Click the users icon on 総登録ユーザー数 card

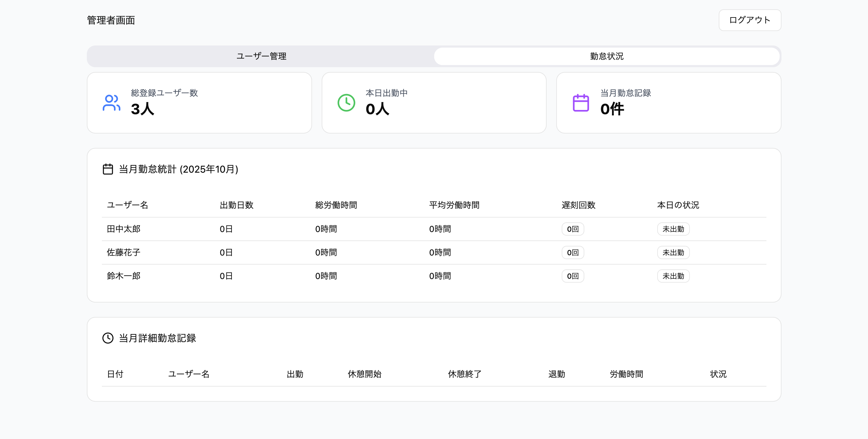pos(112,103)
